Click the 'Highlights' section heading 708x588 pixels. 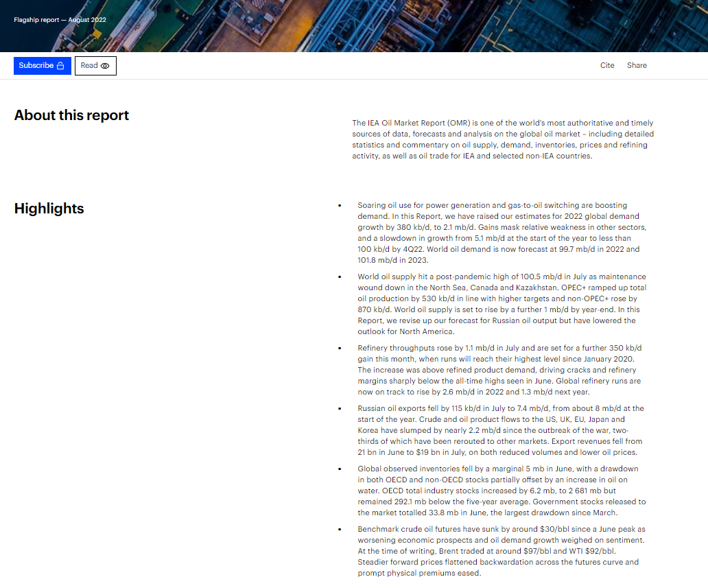[x=49, y=209]
